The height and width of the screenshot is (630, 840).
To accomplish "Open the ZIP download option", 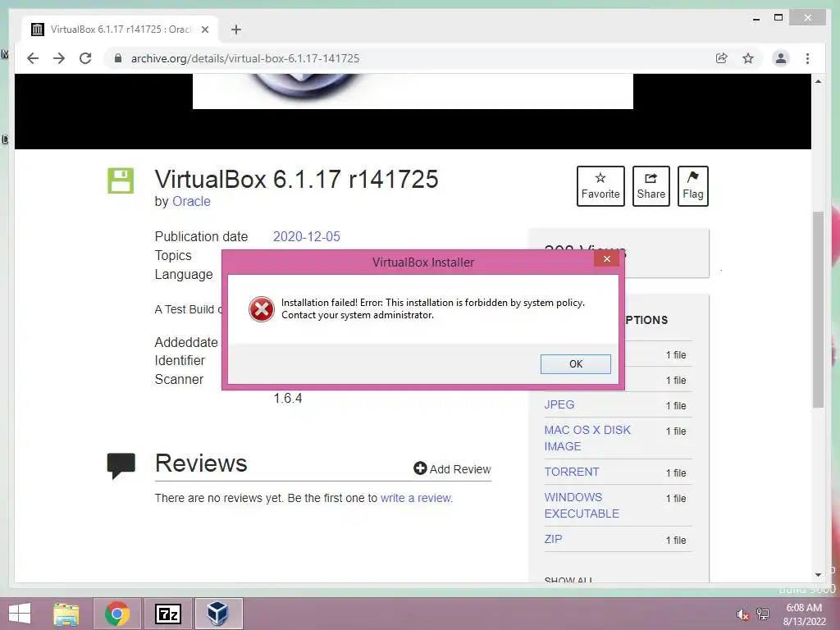I will [553, 539].
